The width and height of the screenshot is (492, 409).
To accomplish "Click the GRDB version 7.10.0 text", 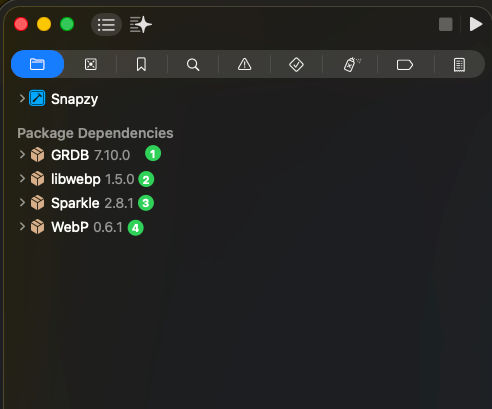I will click(112, 155).
